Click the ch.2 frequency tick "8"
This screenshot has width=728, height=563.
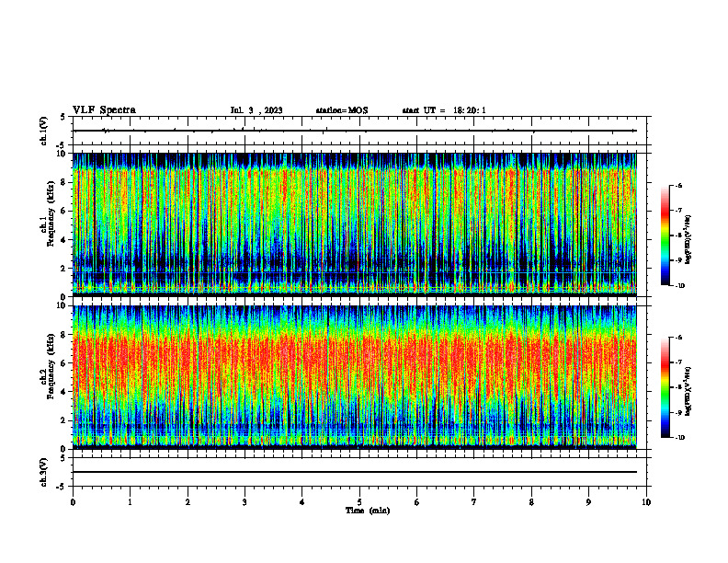coord(64,335)
